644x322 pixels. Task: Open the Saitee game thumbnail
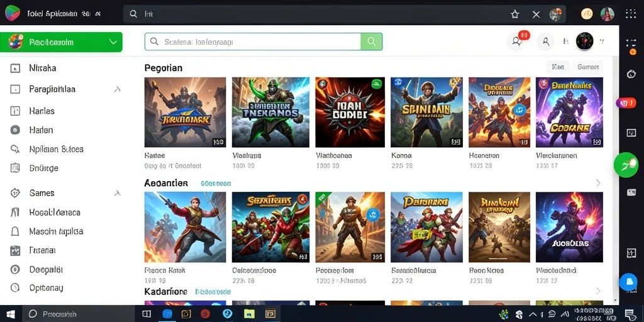(x=185, y=112)
